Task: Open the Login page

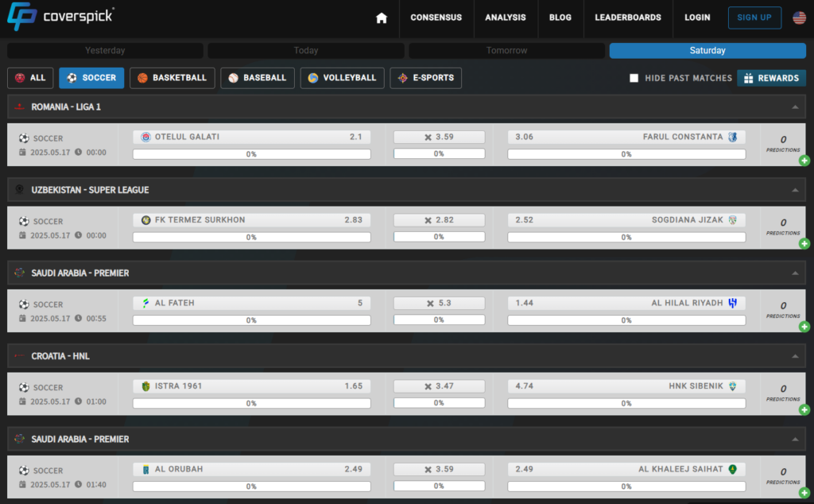Action: coord(697,17)
